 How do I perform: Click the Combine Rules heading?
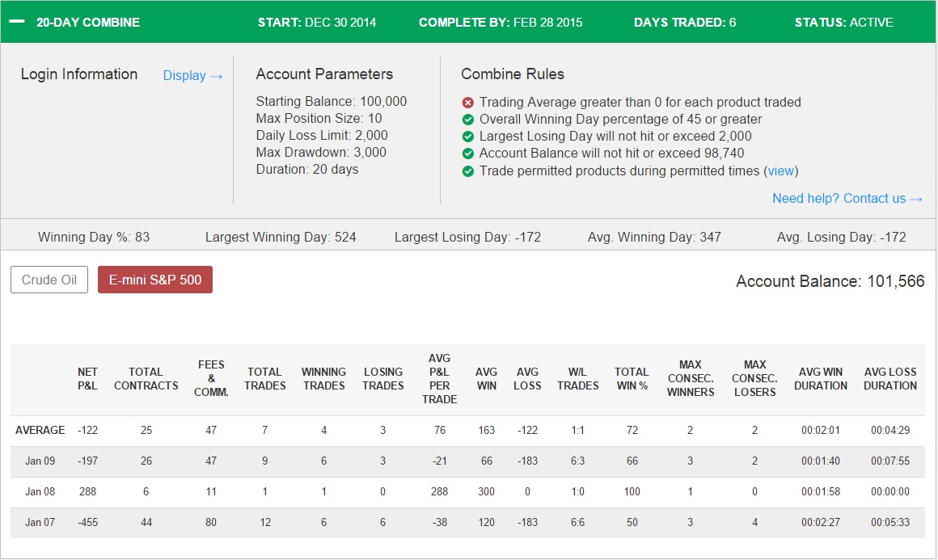click(513, 74)
